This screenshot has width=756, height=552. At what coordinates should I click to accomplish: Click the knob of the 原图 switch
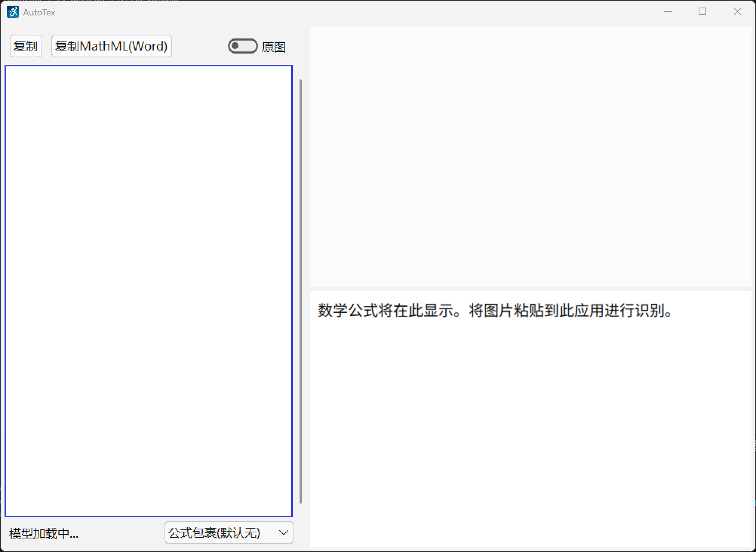click(x=236, y=46)
